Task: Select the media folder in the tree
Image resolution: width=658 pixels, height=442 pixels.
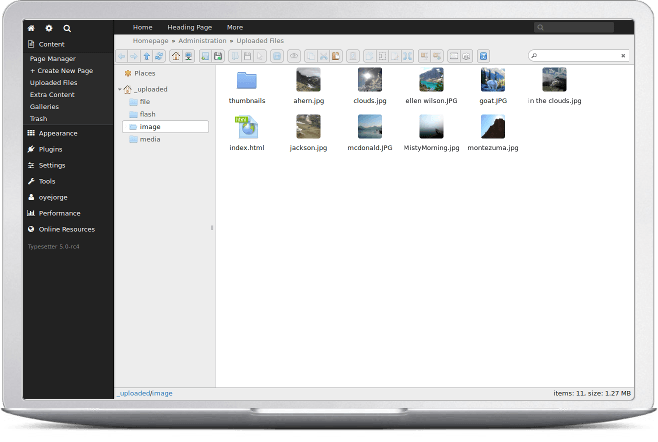Action: click(x=150, y=139)
